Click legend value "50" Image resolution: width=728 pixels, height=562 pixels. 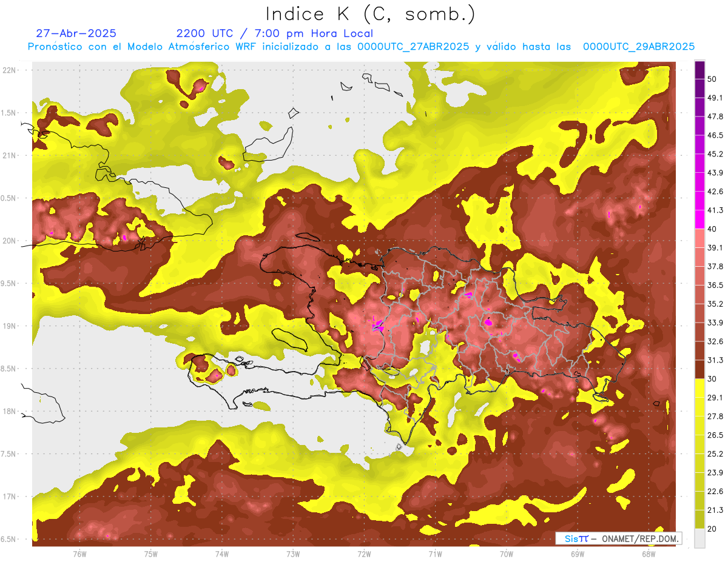(712, 79)
